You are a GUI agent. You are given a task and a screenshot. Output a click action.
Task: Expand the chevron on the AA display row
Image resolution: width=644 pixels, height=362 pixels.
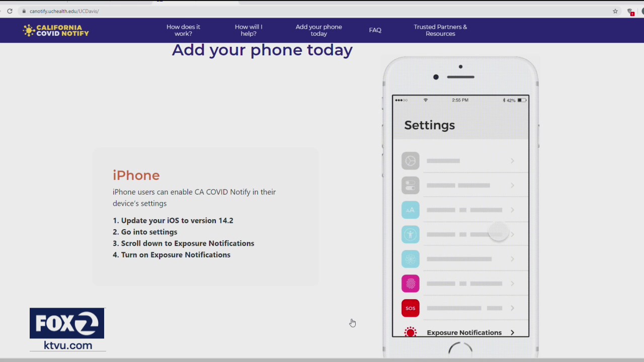point(512,210)
